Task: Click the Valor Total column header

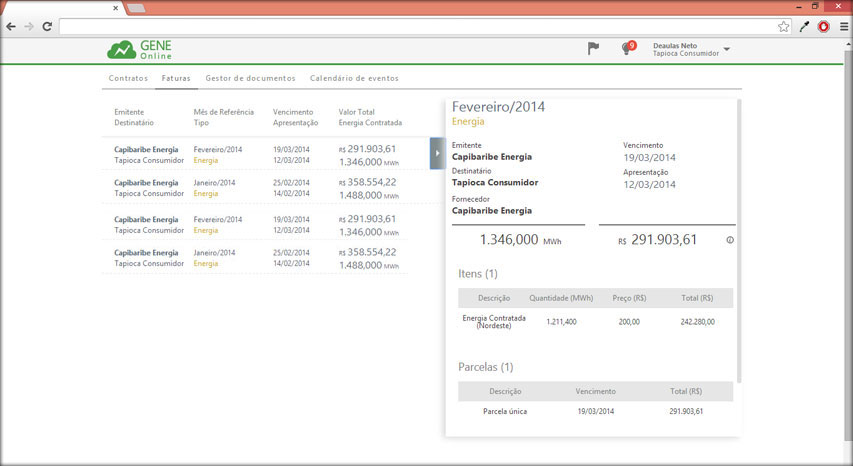Action: tap(356, 112)
